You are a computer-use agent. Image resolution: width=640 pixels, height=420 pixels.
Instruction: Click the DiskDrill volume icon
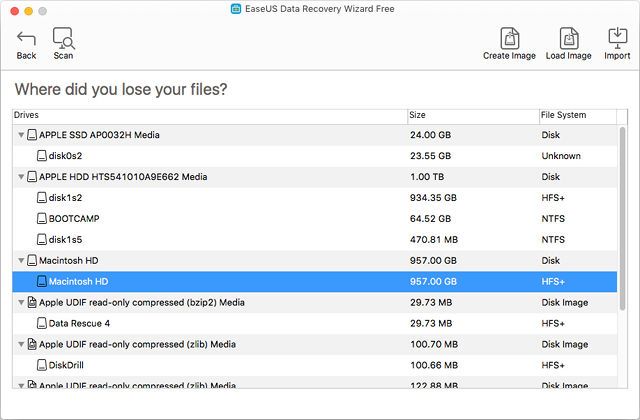click(x=41, y=365)
